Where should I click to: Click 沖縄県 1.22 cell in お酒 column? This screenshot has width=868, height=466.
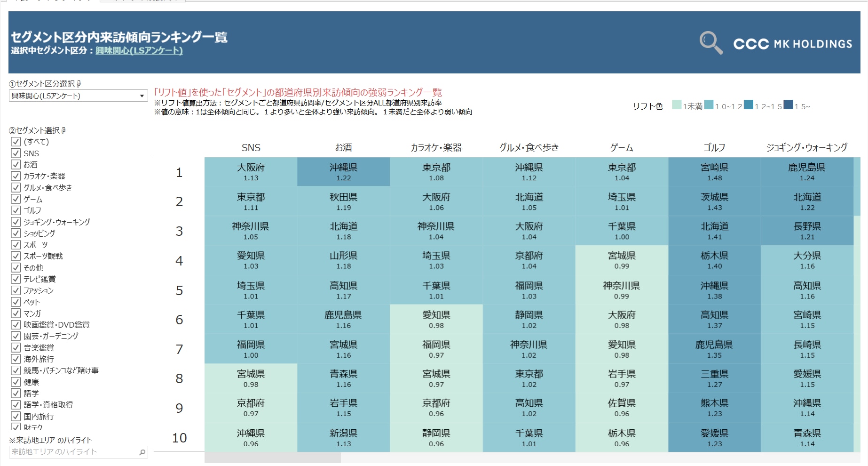pyautogui.click(x=344, y=172)
